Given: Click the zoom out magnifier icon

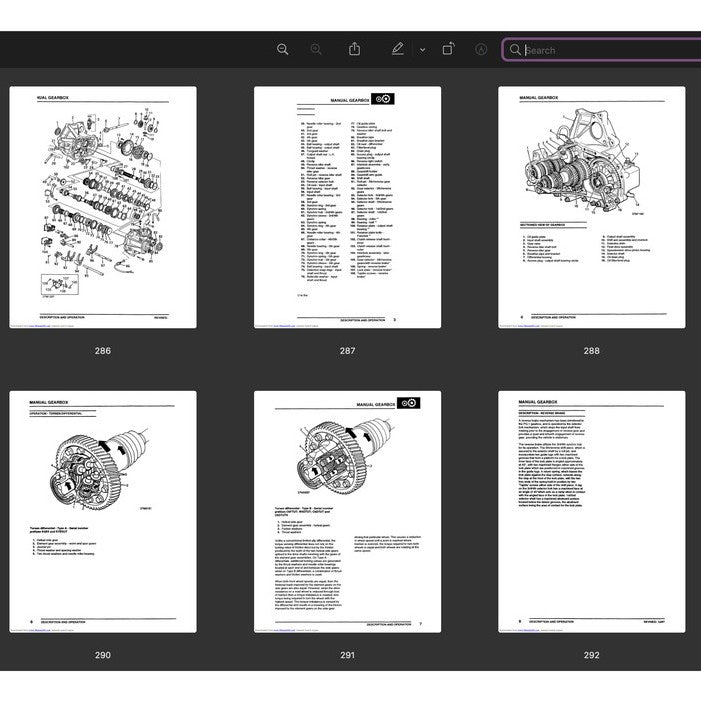Looking at the screenshot, I should tap(283, 49).
